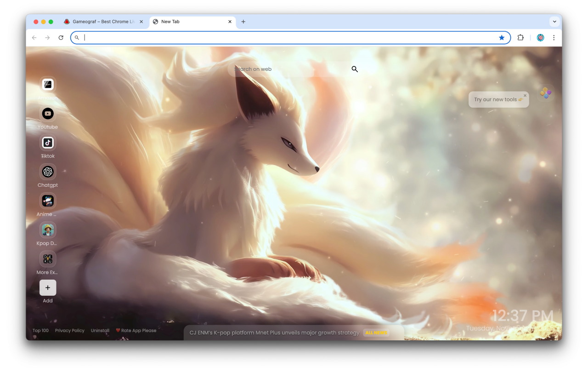This screenshot has height=368, width=588.
Task: Open the Amazon shortcut icon
Action: click(x=48, y=85)
